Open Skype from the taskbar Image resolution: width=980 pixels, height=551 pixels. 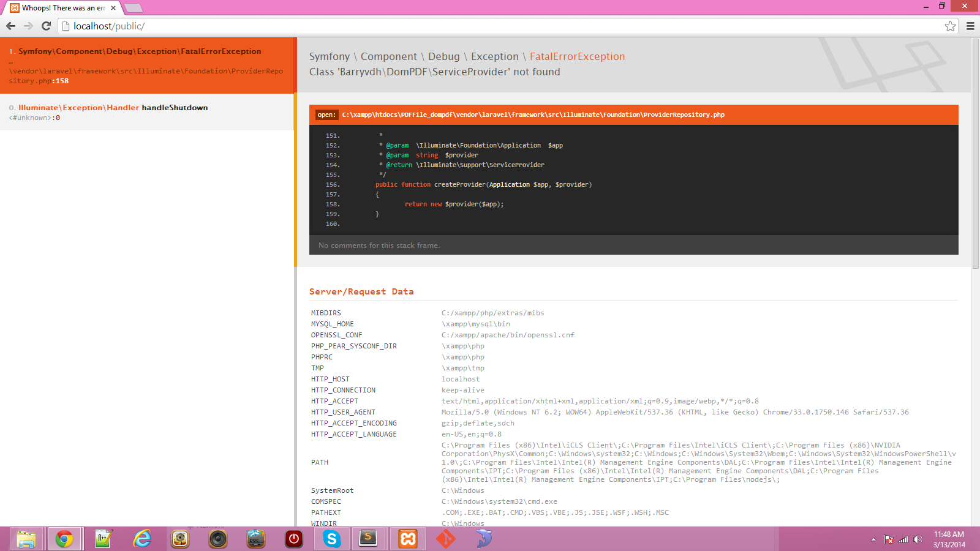(x=332, y=539)
